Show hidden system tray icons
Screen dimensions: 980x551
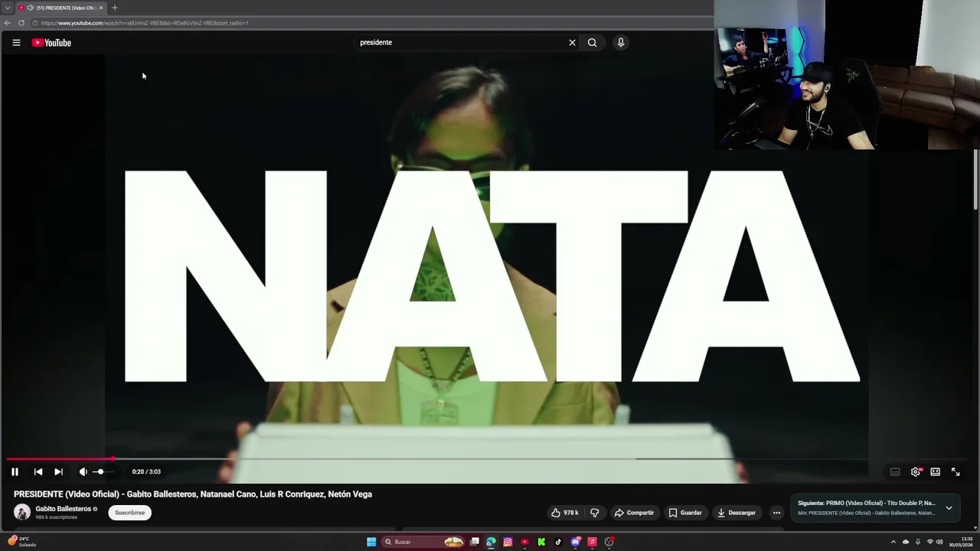coord(893,542)
